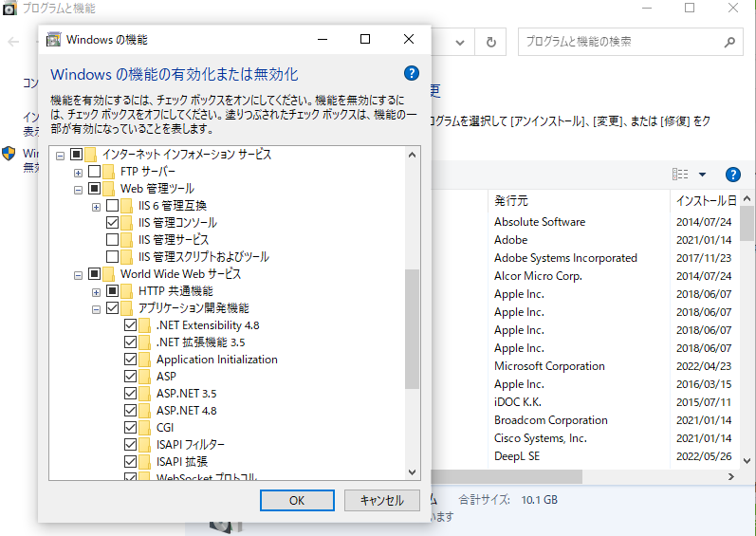Click folder icon of HTTP 共通機能
The image size is (756, 536).
(x=127, y=291)
